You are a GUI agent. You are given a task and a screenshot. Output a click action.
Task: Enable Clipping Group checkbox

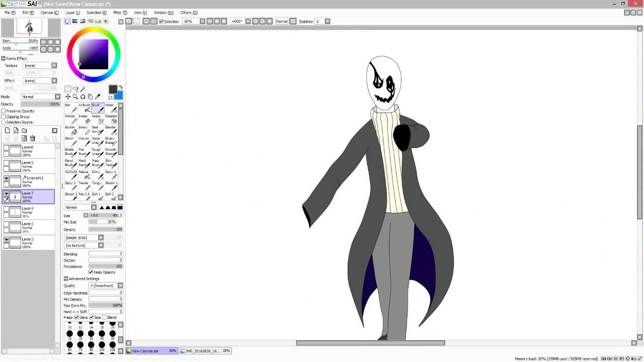click(4, 117)
